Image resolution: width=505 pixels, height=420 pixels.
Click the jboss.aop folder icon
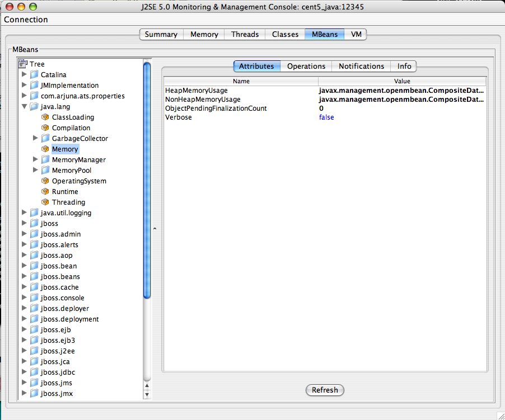[34, 255]
